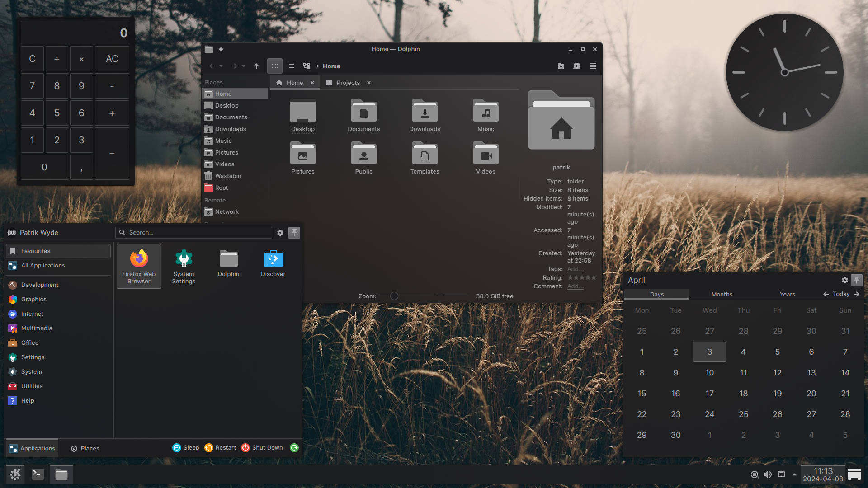868x488 pixels.
Task: Go to next month in calendar
Action: pos(857,294)
